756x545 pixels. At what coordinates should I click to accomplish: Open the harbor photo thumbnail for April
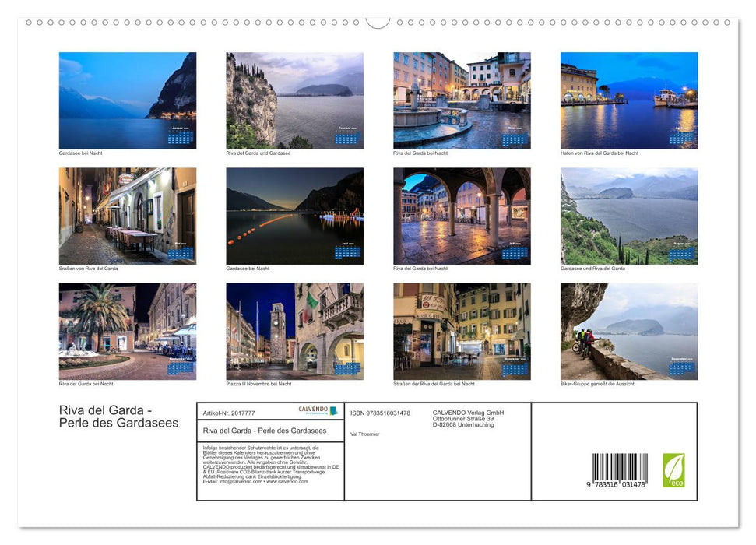point(629,100)
